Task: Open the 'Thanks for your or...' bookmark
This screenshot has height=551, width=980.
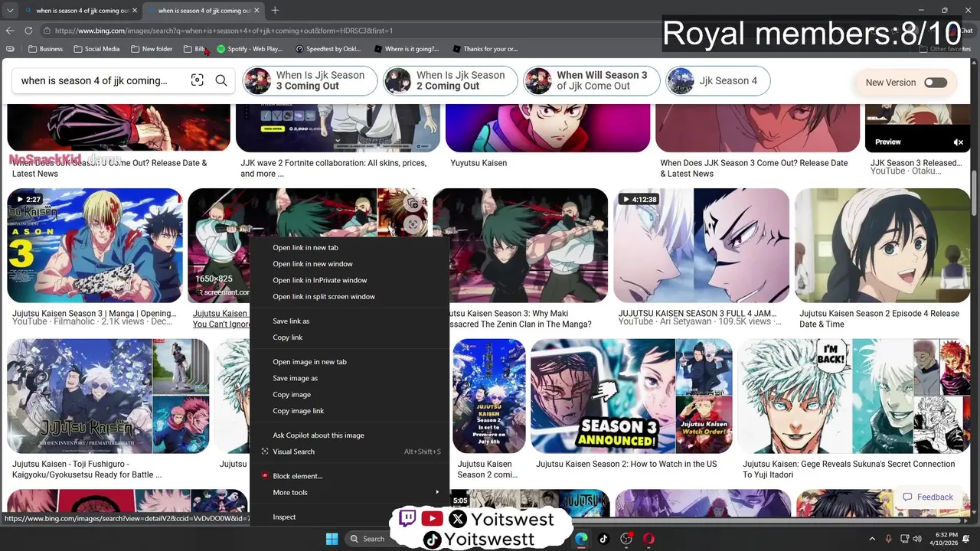Action: (485, 49)
